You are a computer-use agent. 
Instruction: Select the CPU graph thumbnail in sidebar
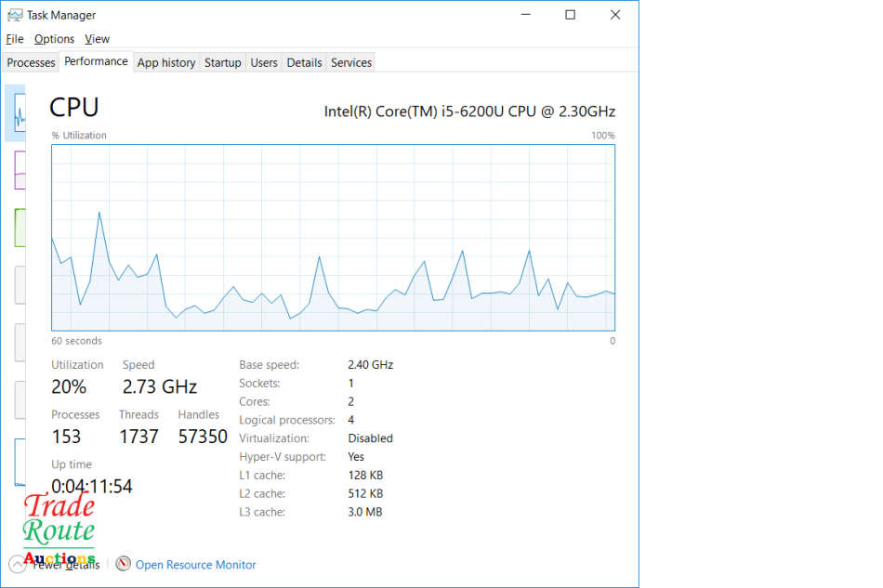18,113
